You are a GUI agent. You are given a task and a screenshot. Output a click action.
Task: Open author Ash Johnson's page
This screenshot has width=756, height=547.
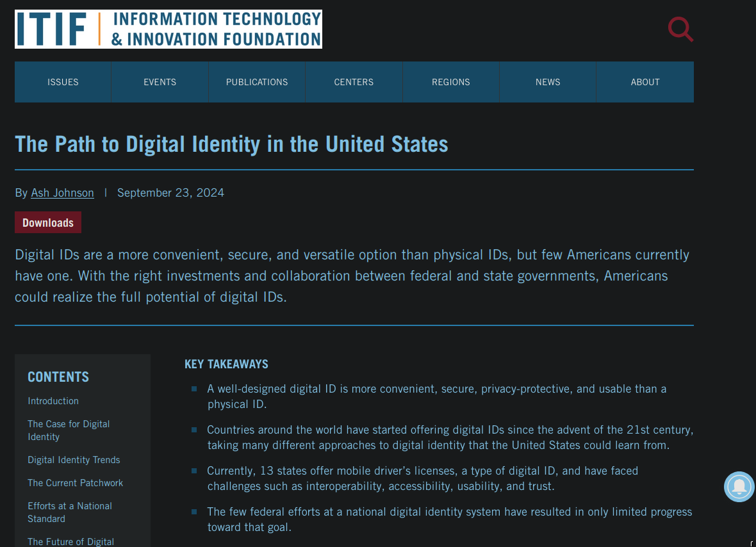pos(62,193)
